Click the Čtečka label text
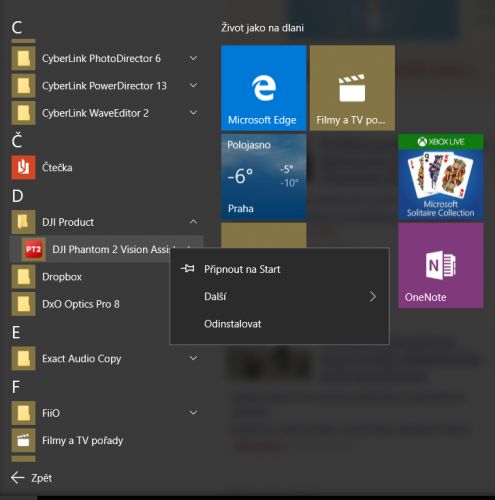Image resolution: width=495 pixels, height=500 pixels. point(57,167)
